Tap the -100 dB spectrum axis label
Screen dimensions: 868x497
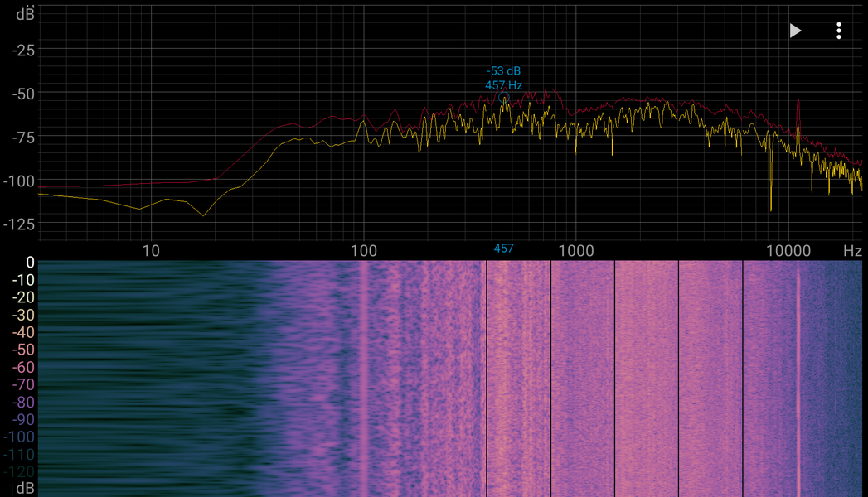[x=19, y=181]
